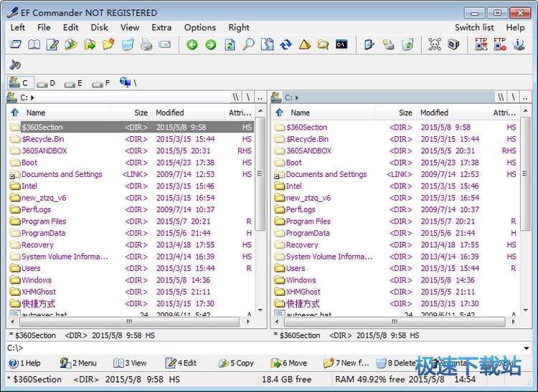Open the Options menu
Viewport: 538px width, 392px height.
click(x=199, y=27)
